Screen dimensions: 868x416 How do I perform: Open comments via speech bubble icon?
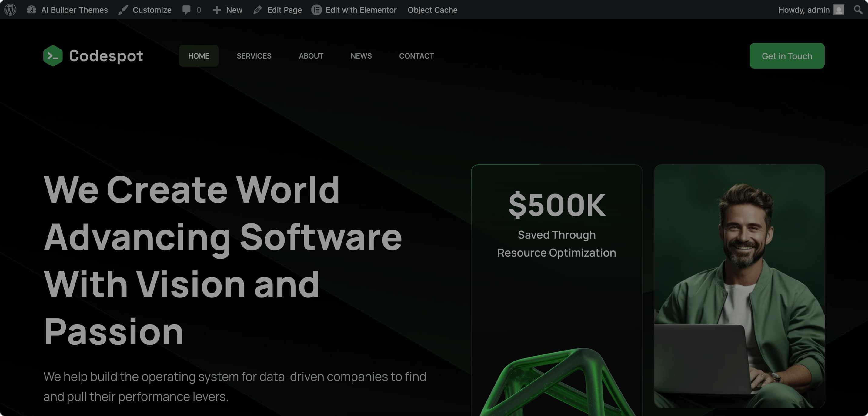[x=186, y=10]
